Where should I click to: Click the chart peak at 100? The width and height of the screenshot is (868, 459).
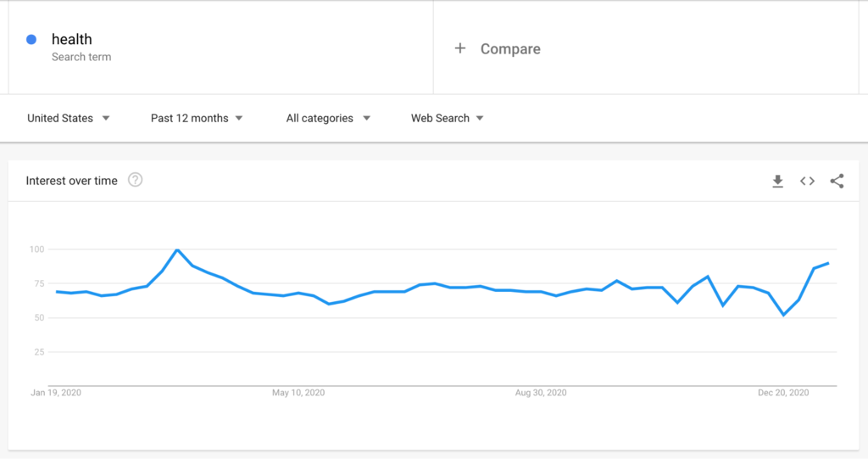click(176, 249)
